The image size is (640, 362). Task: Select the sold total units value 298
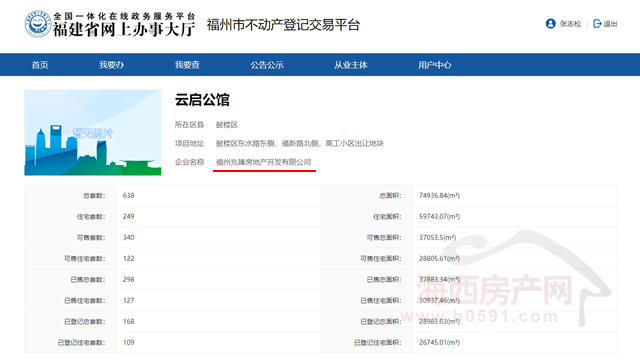pos(129,280)
